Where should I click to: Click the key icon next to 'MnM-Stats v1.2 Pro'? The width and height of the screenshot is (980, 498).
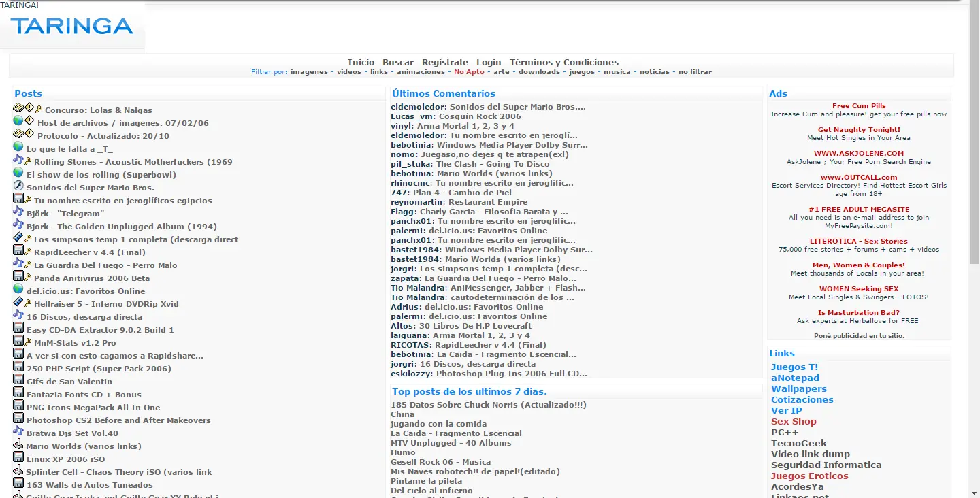tap(28, 343)
